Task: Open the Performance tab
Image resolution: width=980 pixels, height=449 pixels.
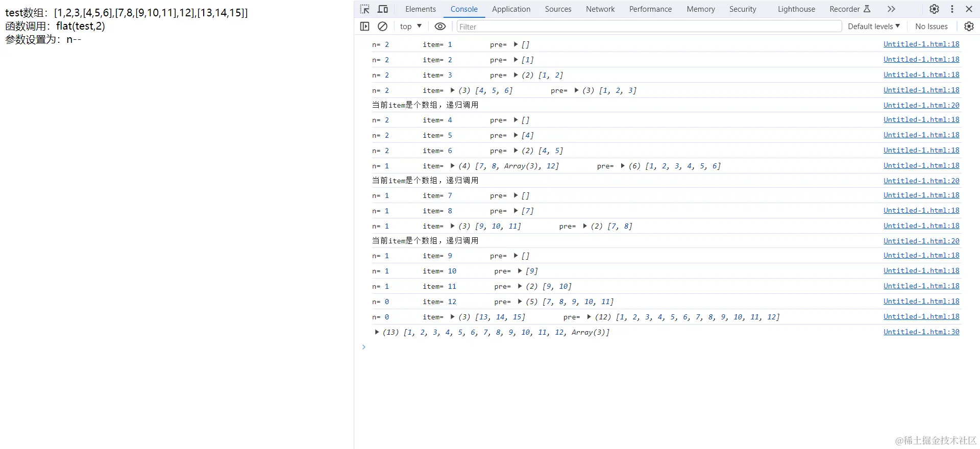Action: point(650,9)
